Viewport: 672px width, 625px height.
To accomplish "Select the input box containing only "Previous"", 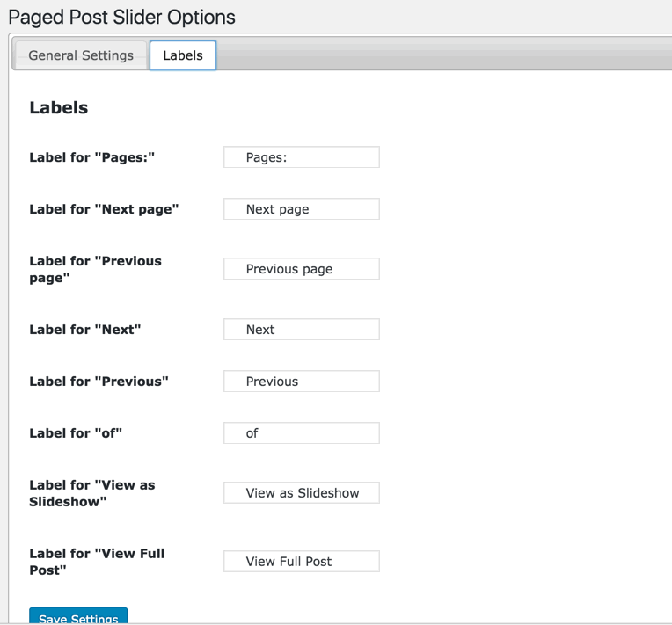I will pyautogui.click(x=301, y=382).
